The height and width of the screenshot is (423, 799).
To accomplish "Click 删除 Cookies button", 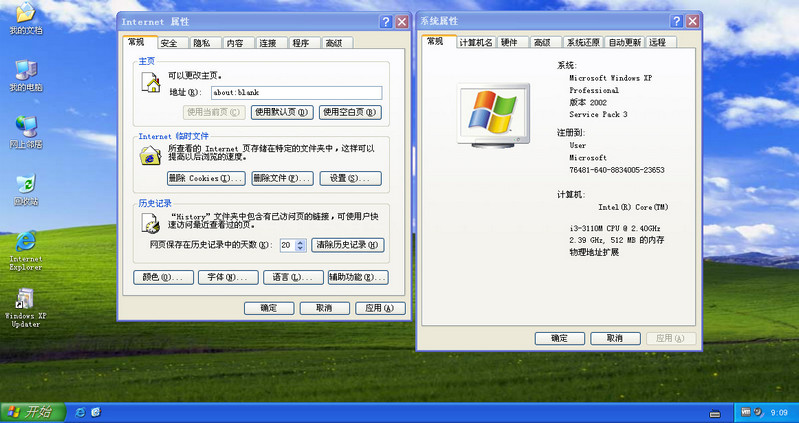I will coord(206,178).
